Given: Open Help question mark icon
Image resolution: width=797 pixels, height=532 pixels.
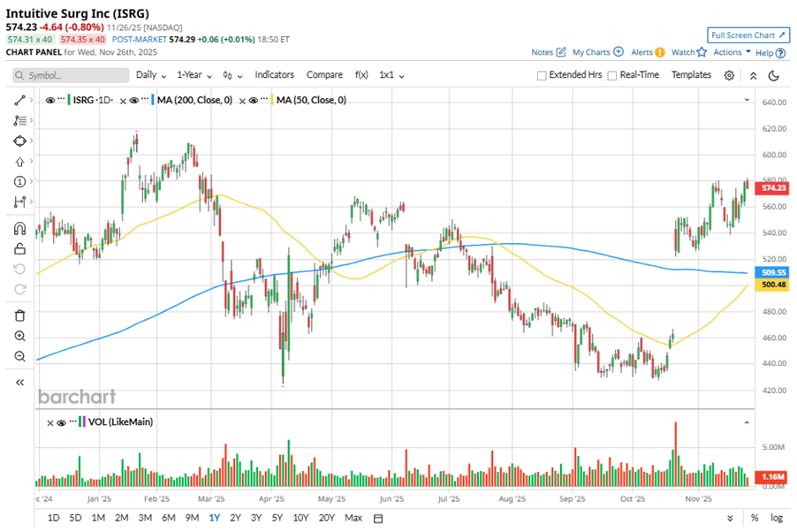Looking at the screenshot, I should pyautogui.click(x=781, y=53).
